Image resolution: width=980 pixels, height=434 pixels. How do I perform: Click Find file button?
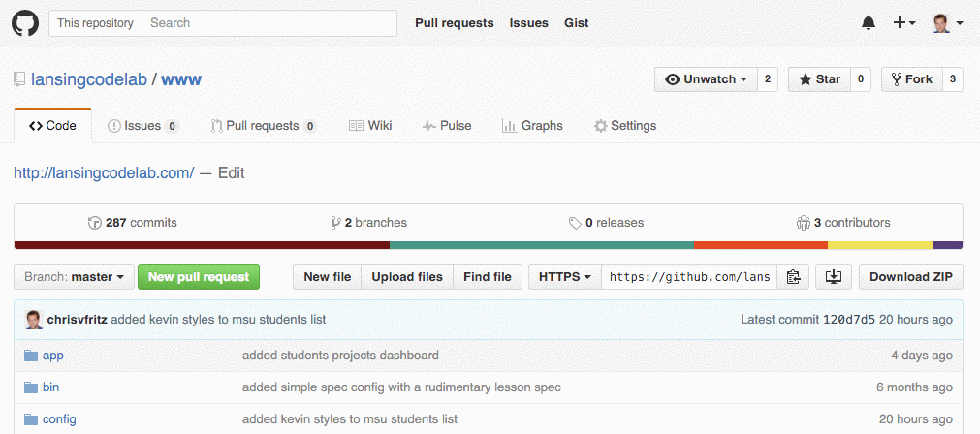point(488,277)
